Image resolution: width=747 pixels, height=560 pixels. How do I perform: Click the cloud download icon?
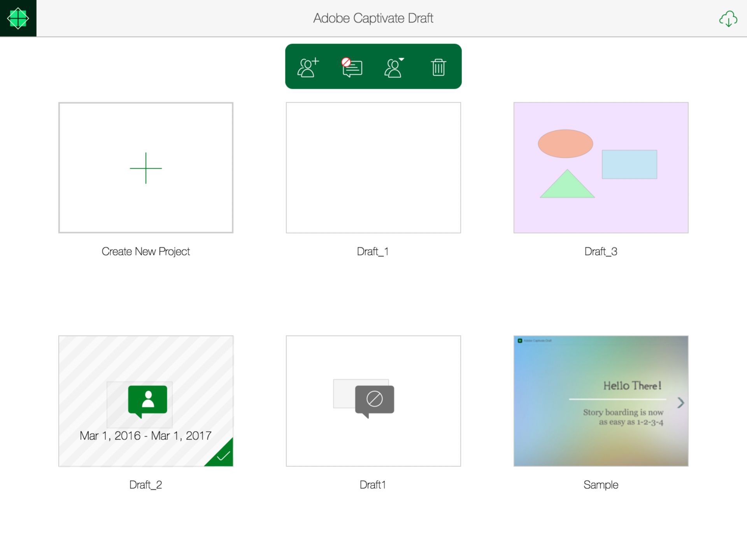coord(728,18)
